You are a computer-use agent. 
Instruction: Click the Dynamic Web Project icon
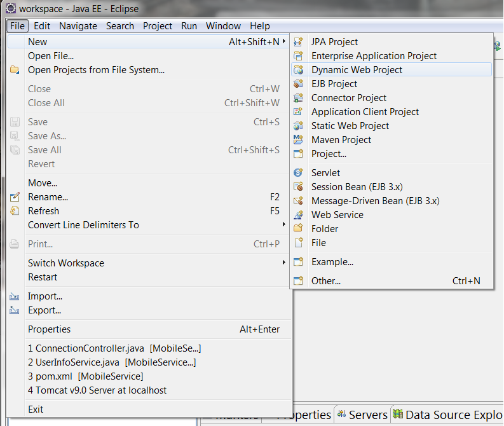click(298, 70)
